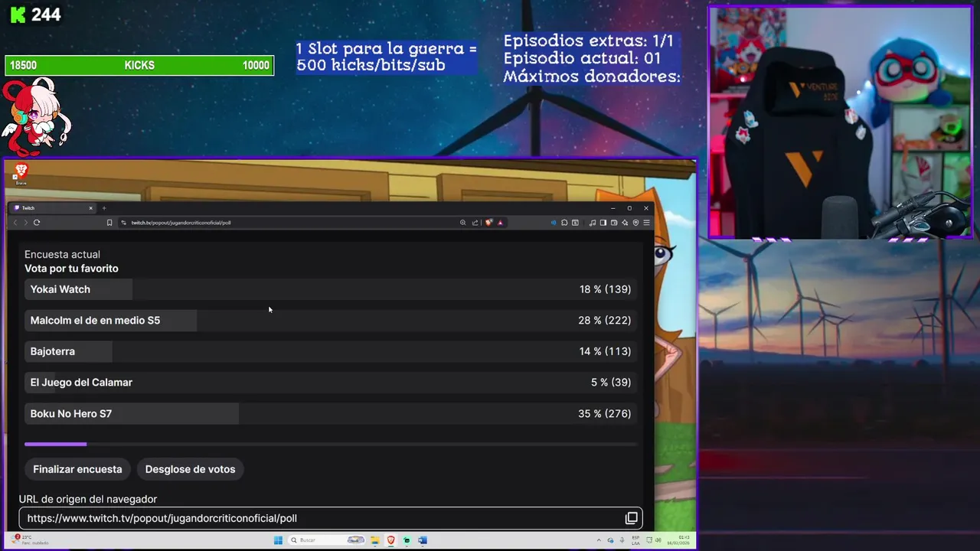The image size is (980, 551).
Task: Select the Boku No Hero S7 option
Action: 331,413
